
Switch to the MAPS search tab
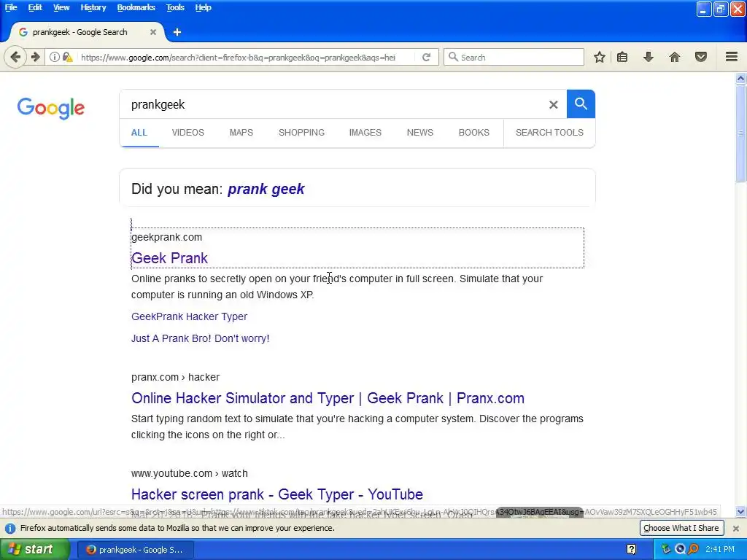pos(241,133)
